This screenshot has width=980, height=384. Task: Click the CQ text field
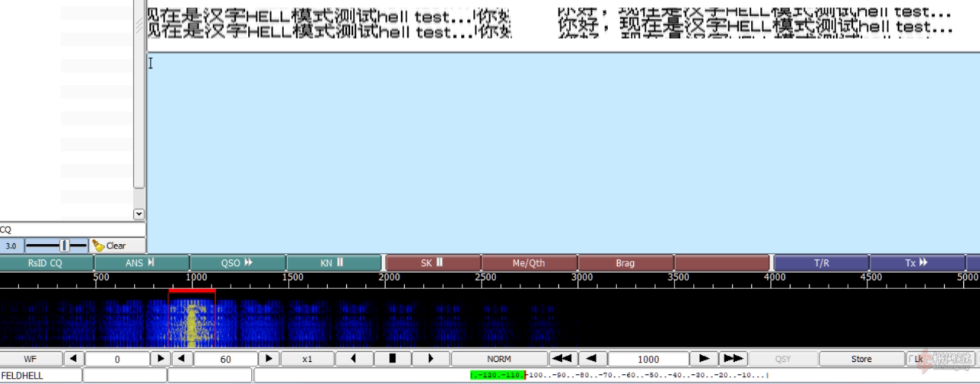pos(72,229)
